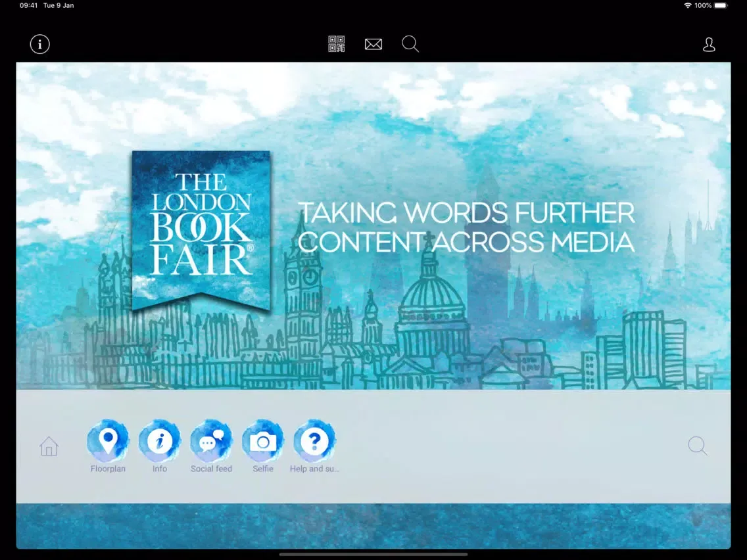Tap the search magnifier in bottom menu
The height and width of the screenshot is (560, 747).
pyautogui.click(x=698, y=446)
